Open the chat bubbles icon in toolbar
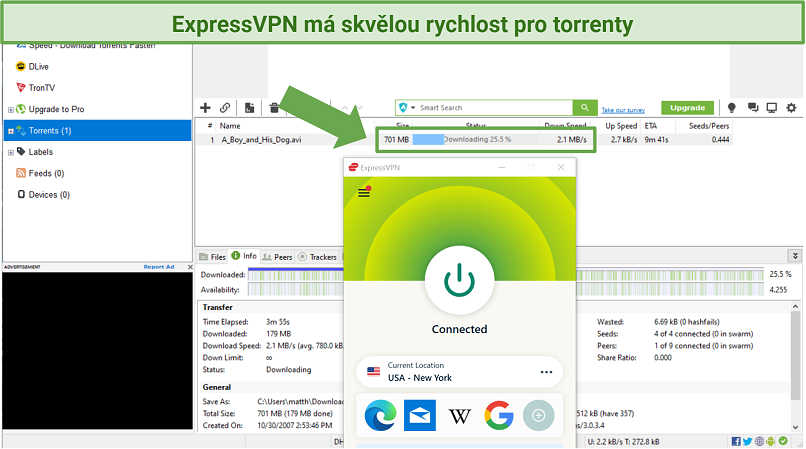The image size is (806, 449). tap(753, 107)
